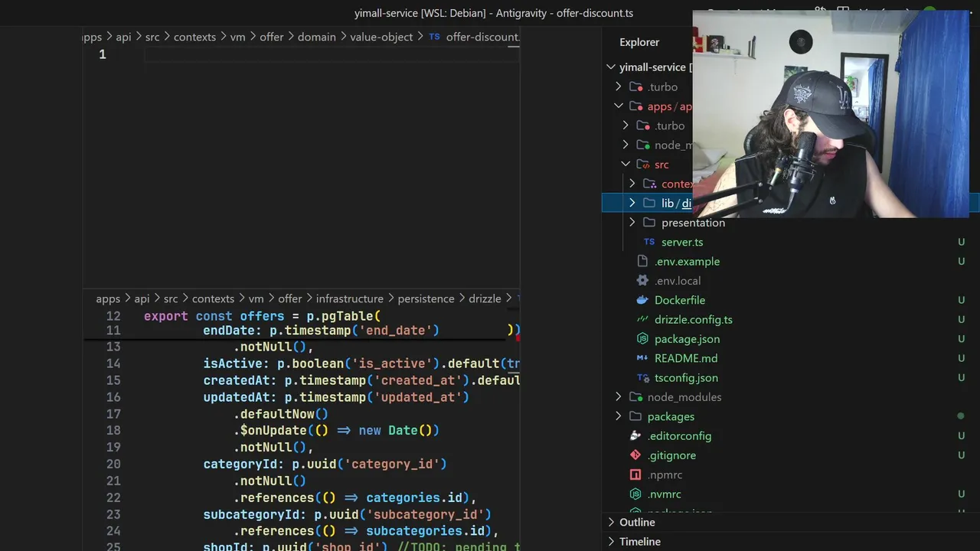Click the node_m folder icon under apps
980x551 pixels.
642,145
